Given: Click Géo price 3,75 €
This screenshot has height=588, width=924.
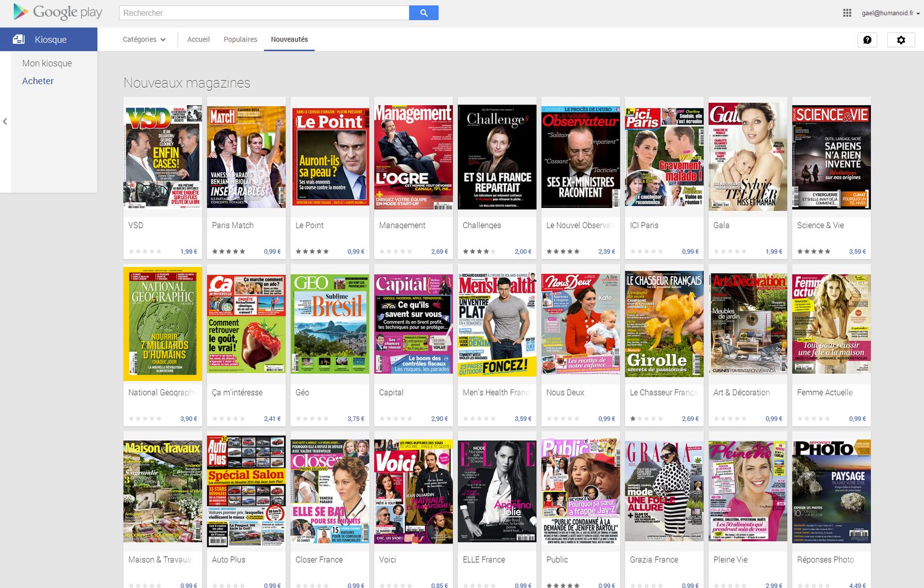Looking at the screenshot, I should 356,419.
